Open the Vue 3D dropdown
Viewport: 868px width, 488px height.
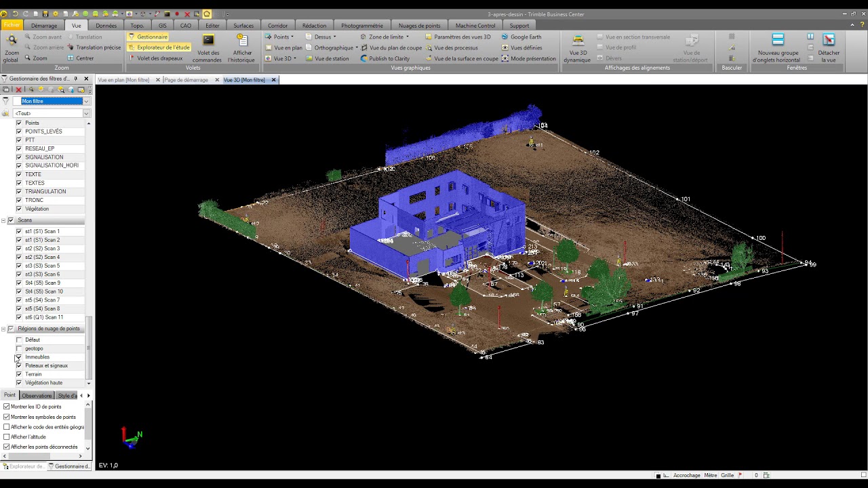click(x=281, y=58)
